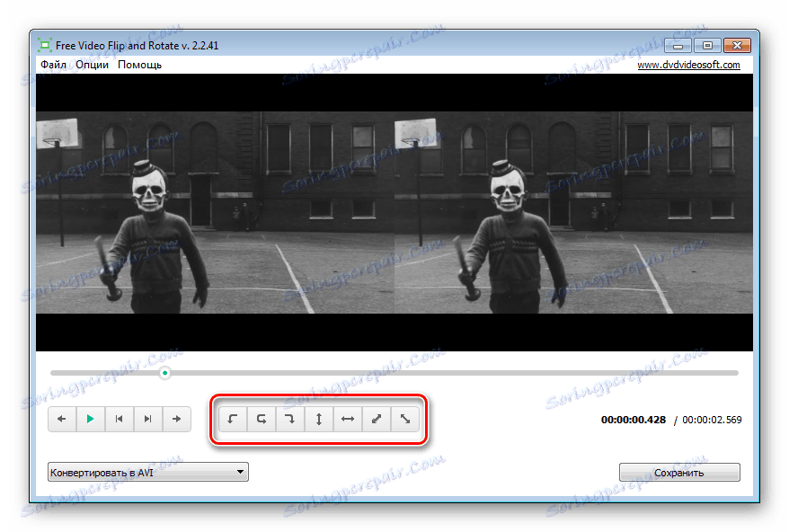Jump to the start of the video
Image resolution: width=789 pixels, height=532 pixels.
coord(120,419)
